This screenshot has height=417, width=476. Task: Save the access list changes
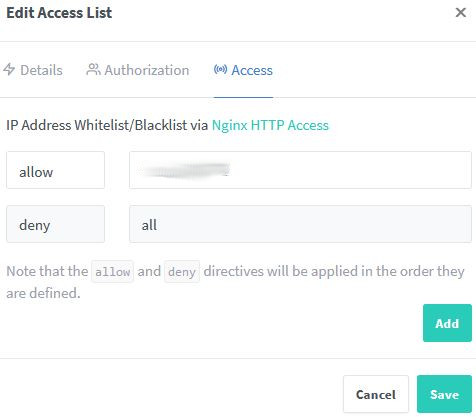coord(444,394)
